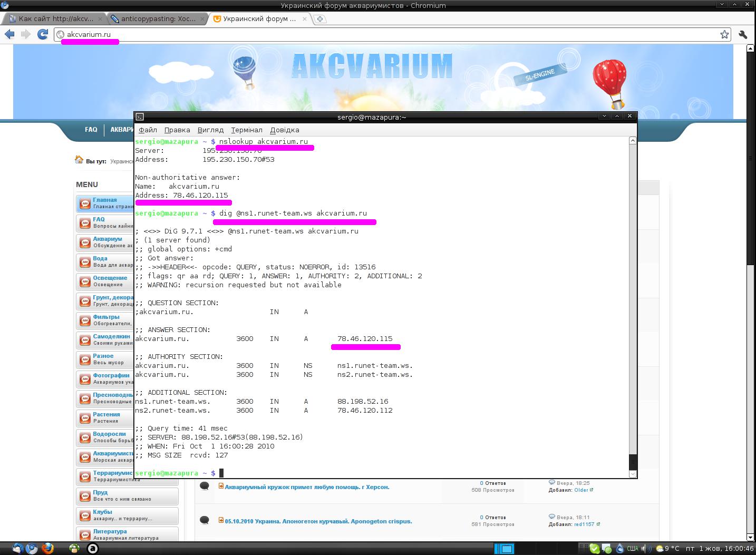Switch to the anticopypasting tab
Viewport: 756px width, 555px height.
pos(157,19)
